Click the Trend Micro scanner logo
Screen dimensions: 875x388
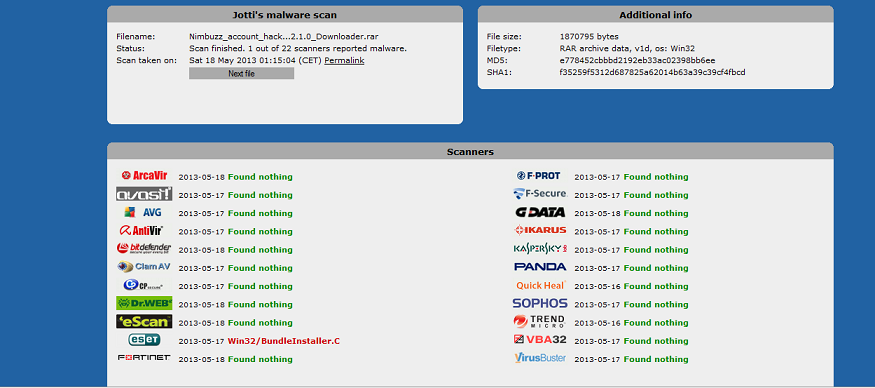[x=540, y=321]
